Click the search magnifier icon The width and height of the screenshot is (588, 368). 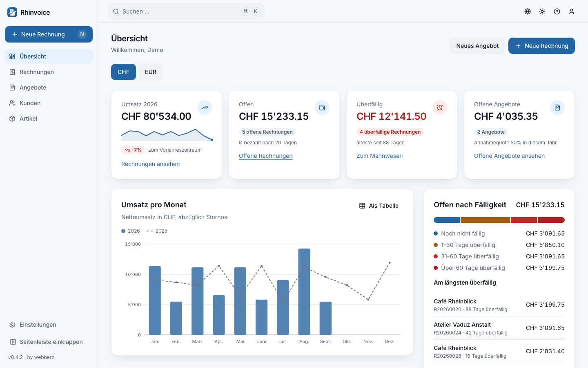(x=116, y=11)
